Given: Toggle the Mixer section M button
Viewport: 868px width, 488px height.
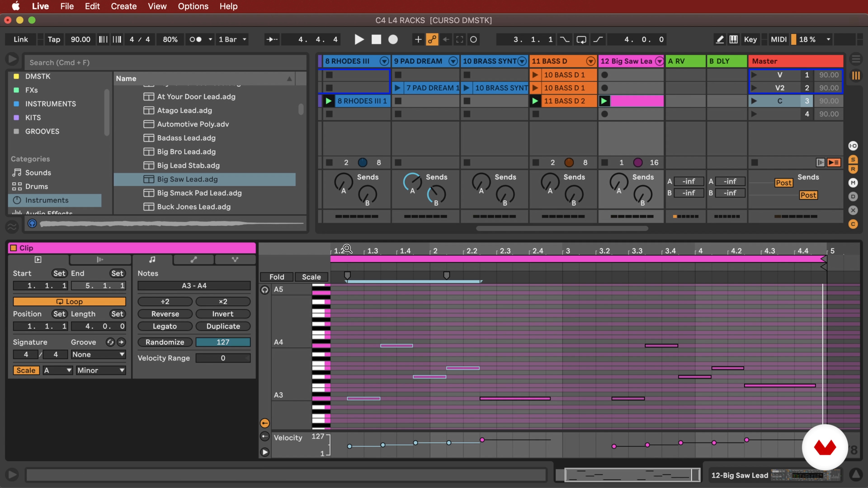Looking at the screenshot, I should pyautogui.click(x=853, y=183).
